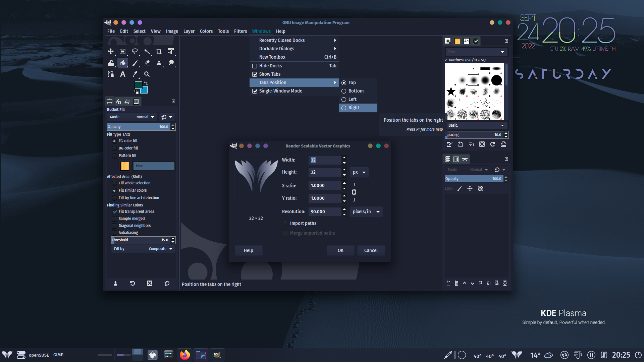Lock layer alpha channel
This screenshot has width=644, height=362.
coord(481,188)
